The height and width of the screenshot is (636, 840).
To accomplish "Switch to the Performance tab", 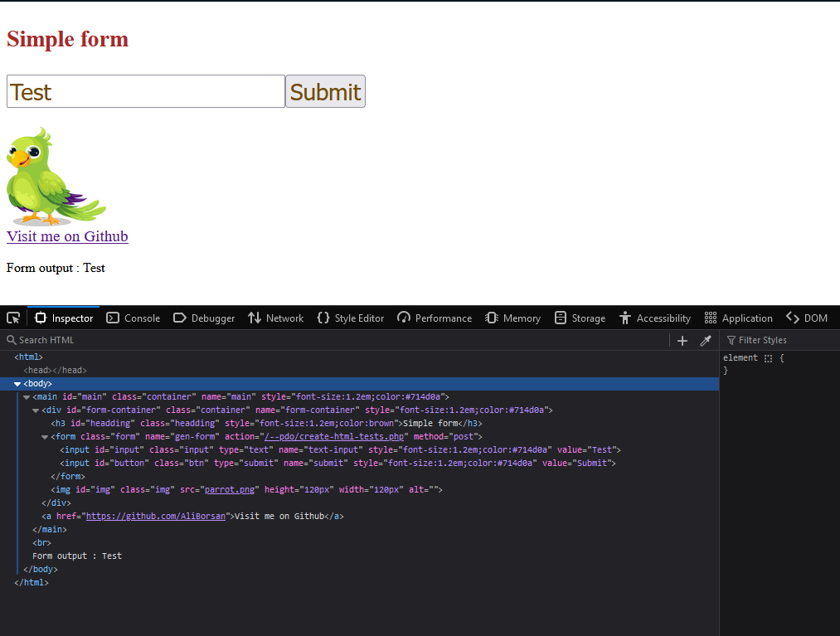I will 435,318.
